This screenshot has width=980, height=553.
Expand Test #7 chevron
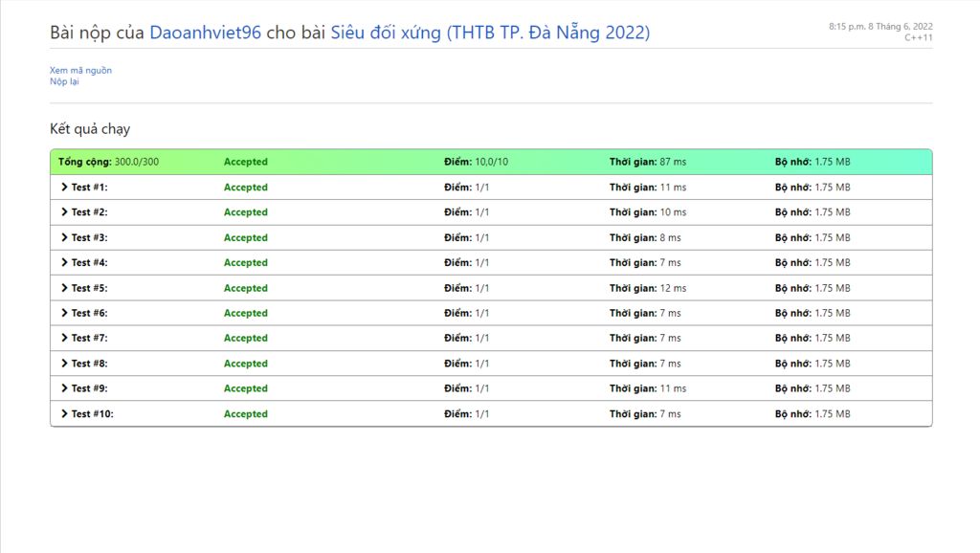[64, 338]
